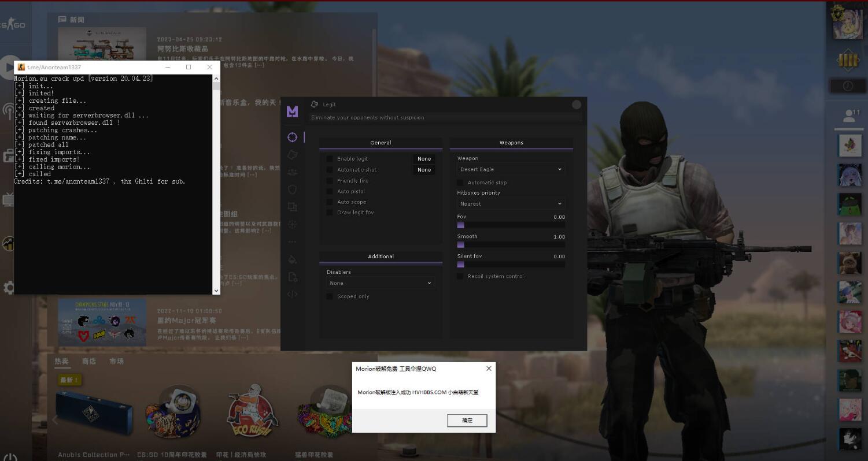Click the None keybind button beside Enable legit

[x=424, y=159]
